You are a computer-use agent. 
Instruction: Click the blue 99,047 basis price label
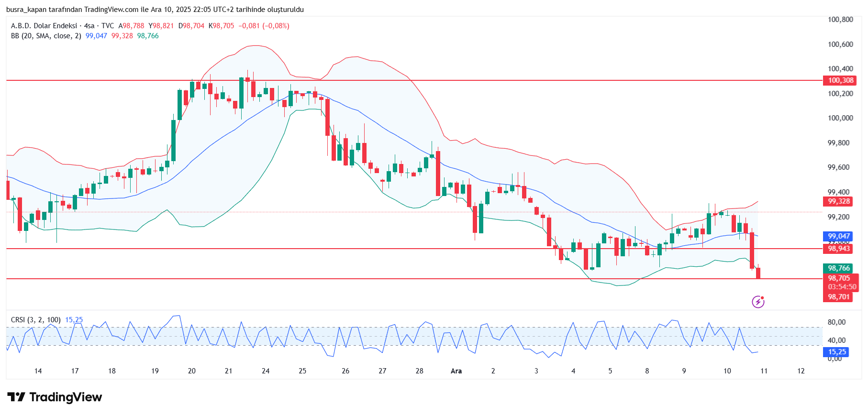839,236
